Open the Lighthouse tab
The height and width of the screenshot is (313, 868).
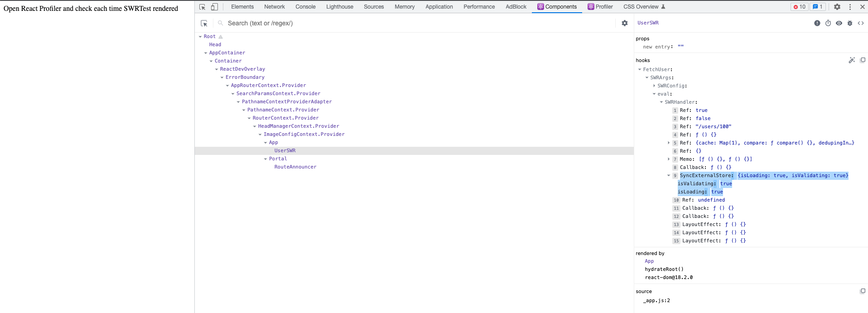point(340,7)
